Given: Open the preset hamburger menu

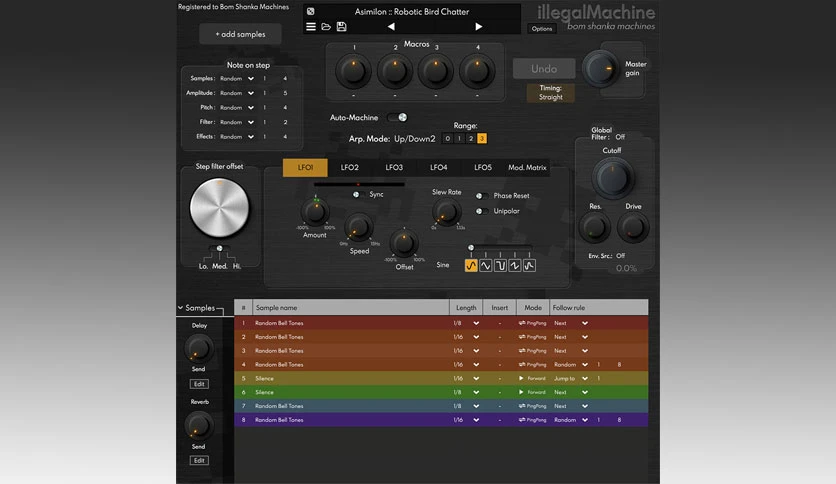Looking at the screenshot, I should 311,26.
